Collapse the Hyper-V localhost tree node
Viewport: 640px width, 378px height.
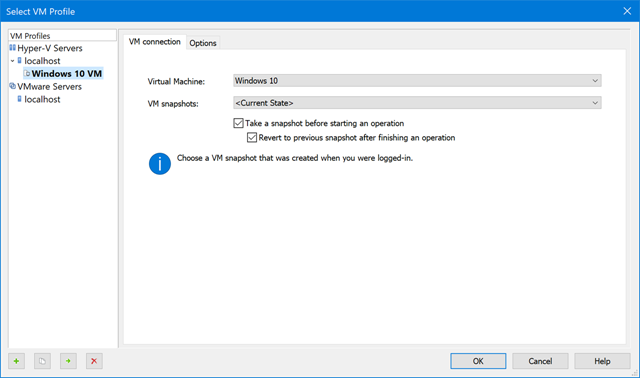12,61
